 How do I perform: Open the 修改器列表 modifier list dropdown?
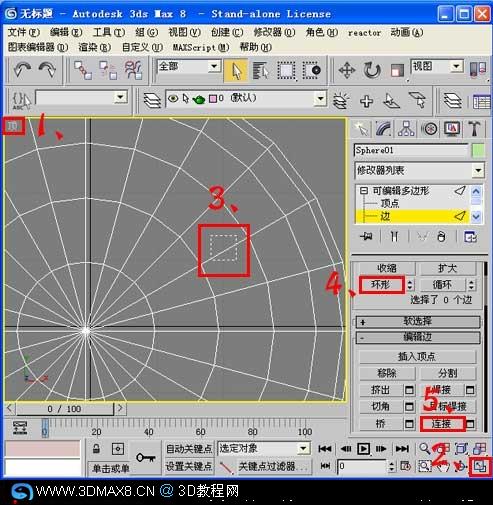click(478, 171)
